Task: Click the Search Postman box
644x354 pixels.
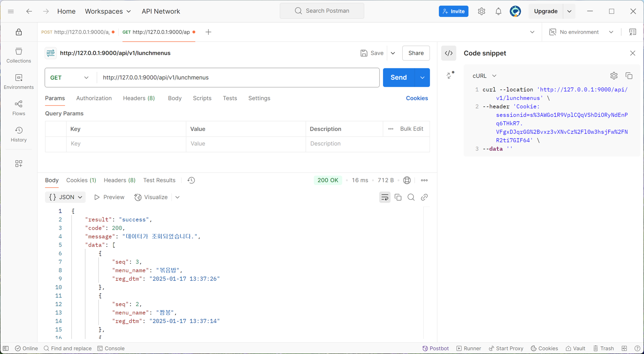Action: [x=322, y=11]
